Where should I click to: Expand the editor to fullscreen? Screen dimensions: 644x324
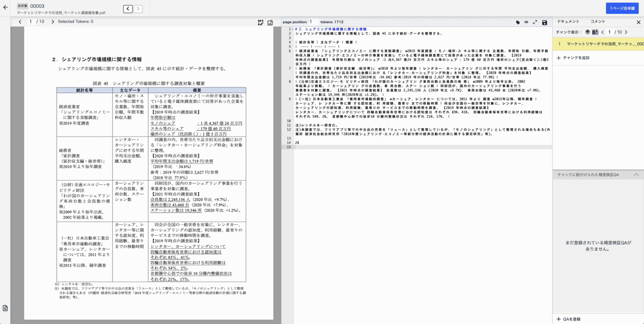coord(535,22)
